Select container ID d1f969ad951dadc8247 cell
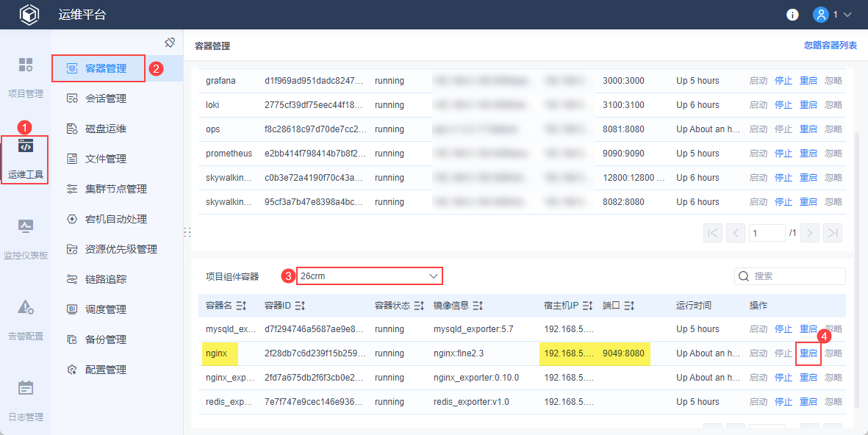Viewport: 868px width, 435px height. (x=314, y=81)
